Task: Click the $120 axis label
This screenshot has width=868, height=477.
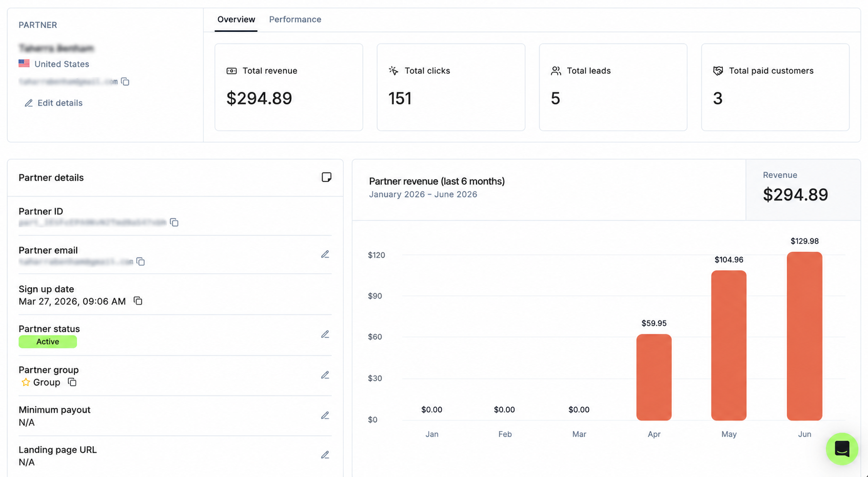Action: [x=377, y=255]
